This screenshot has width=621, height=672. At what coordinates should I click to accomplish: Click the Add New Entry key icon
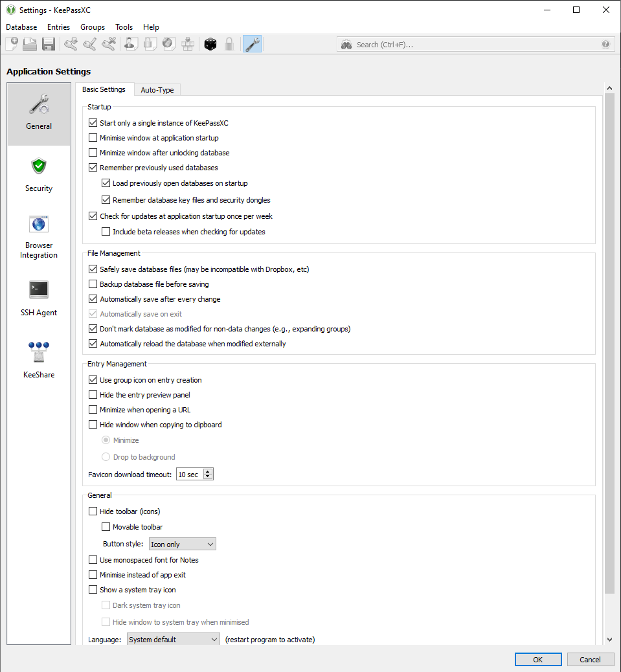[x=71, y=44]
